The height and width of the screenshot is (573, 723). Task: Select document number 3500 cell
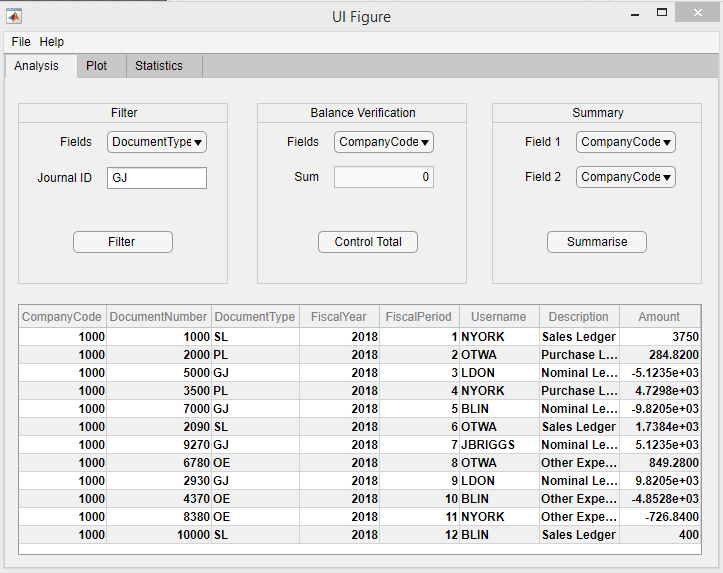159,391
